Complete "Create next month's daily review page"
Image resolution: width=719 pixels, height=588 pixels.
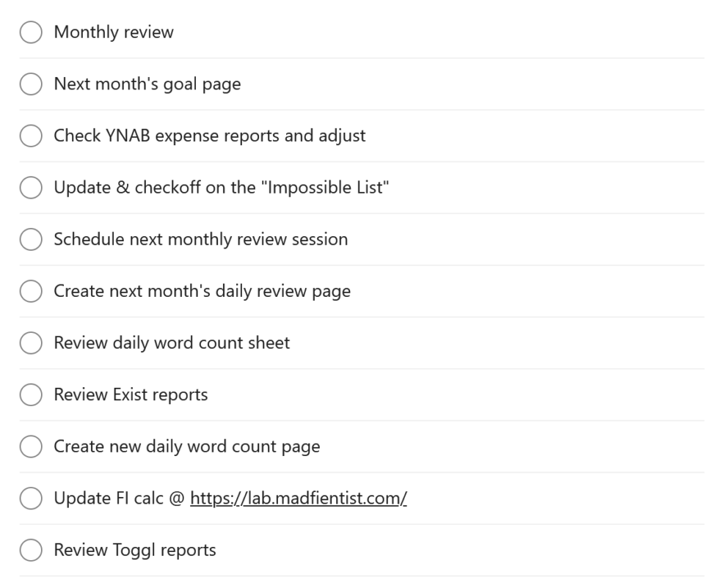click(x=30, y=291)
